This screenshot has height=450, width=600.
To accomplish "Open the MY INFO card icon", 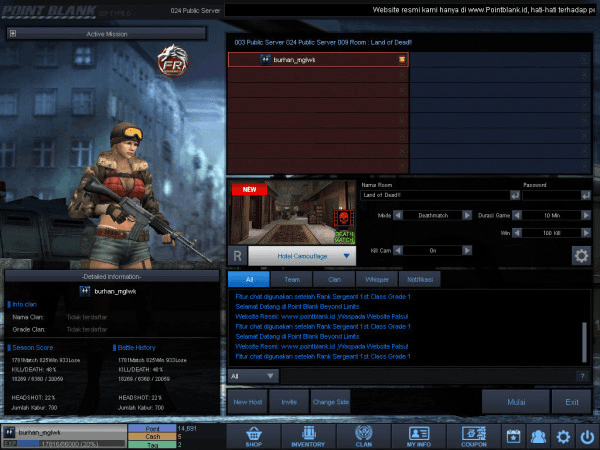I will coord(419,437).
